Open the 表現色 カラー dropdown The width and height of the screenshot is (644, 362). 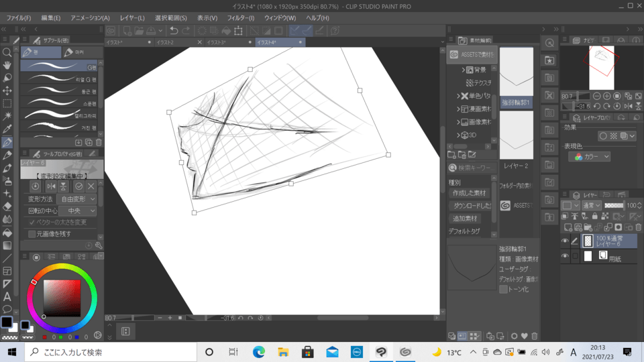click(x=589, y=157)
